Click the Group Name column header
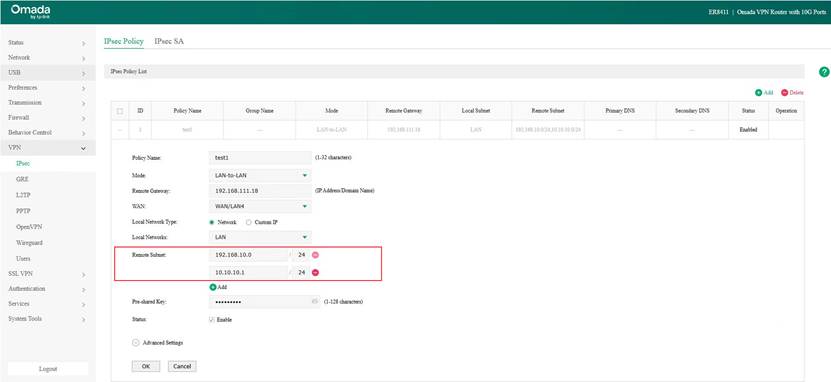Viewport: 831px width, 382px height. tap(259, 111)
